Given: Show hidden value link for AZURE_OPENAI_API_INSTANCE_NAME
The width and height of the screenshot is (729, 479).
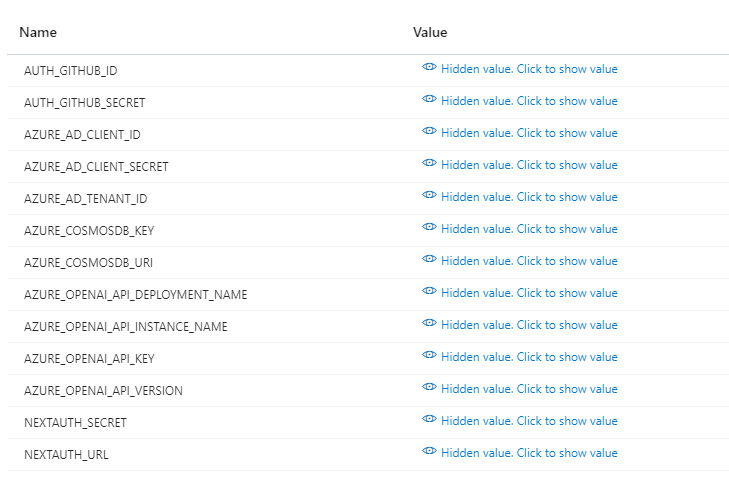Looking at the screenshot, I should 529,326.
